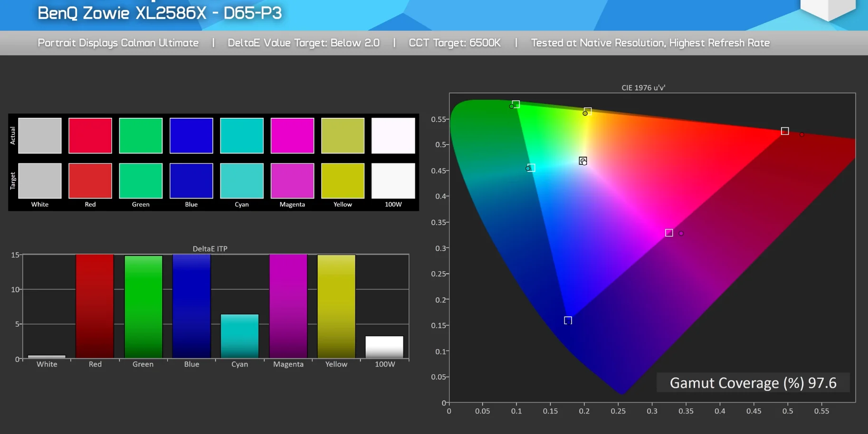Click the Target Blue color swatch

[191, 181]
